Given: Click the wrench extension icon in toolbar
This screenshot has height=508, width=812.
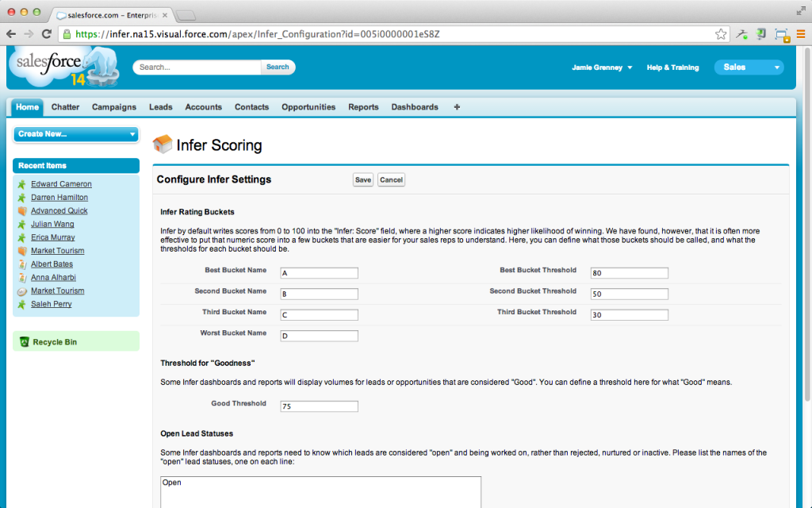Looking at the screenshot, I should click(741, 34).
